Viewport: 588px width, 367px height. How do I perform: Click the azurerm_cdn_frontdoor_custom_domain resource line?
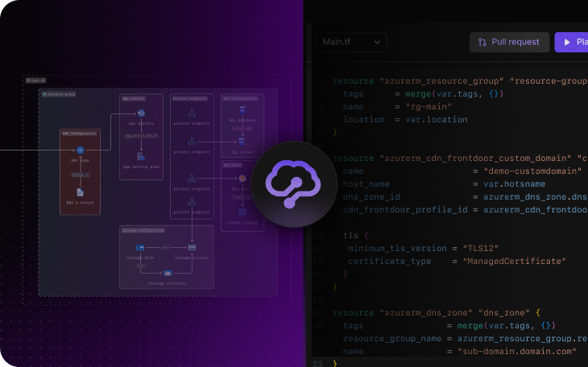click(460, 159)
